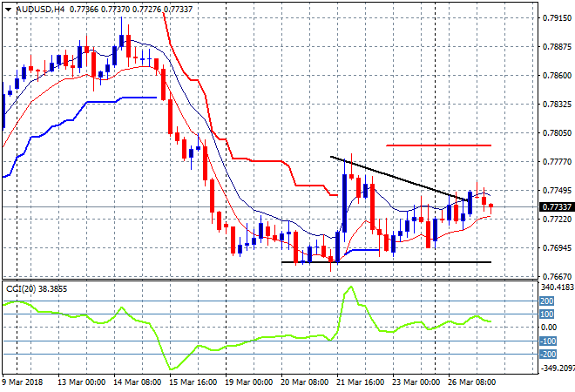Image resolution: width=575 pixels, height=392 pixels.
Task: Select the black horizontal support line
Action: (386, 262)
